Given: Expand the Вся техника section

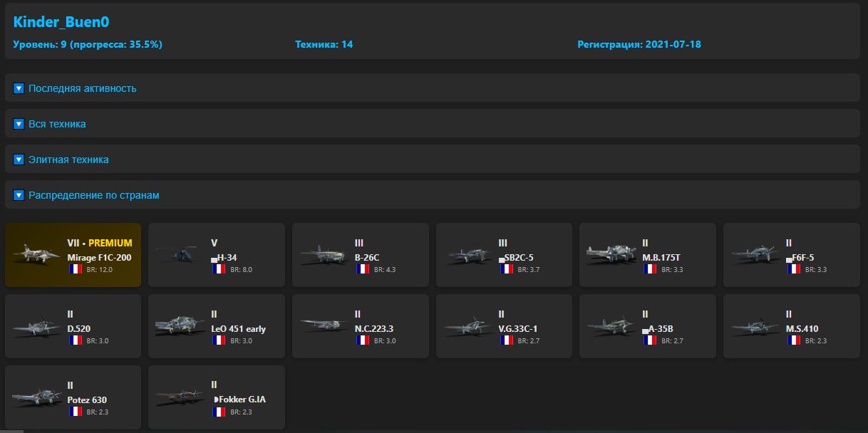Looking at the screenshot, I should [x=57, y=124].
